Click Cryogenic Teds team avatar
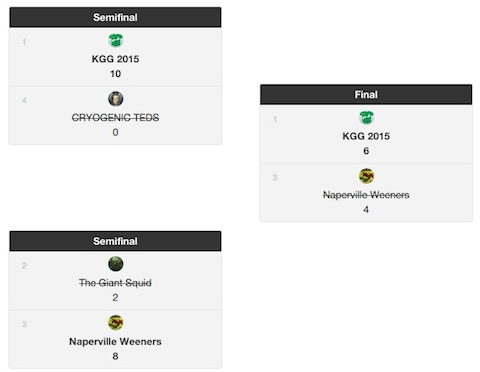The width and height of the screenshot is (480, 372). [116, 99]
